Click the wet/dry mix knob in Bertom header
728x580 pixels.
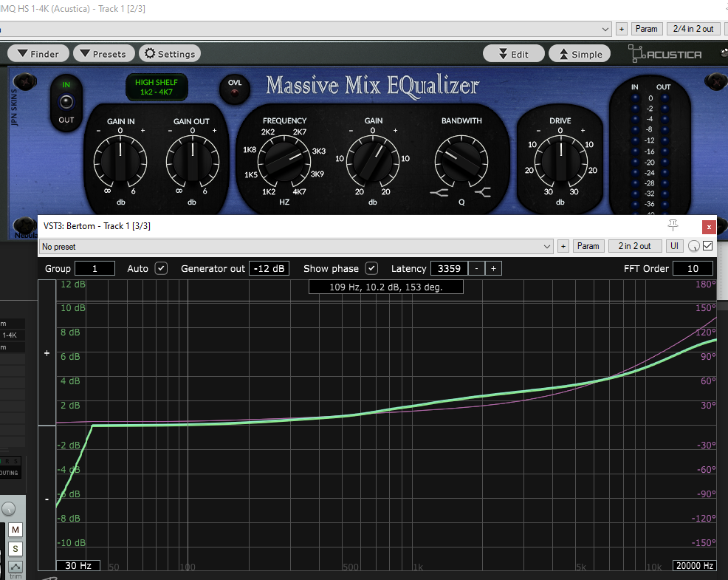click(693, 246)
